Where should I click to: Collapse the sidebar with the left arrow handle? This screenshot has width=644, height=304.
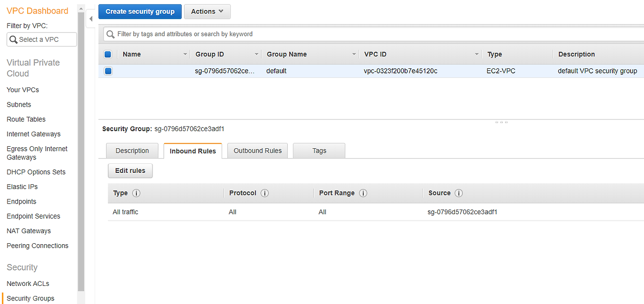pyautogui.click(x=91, y=19)
